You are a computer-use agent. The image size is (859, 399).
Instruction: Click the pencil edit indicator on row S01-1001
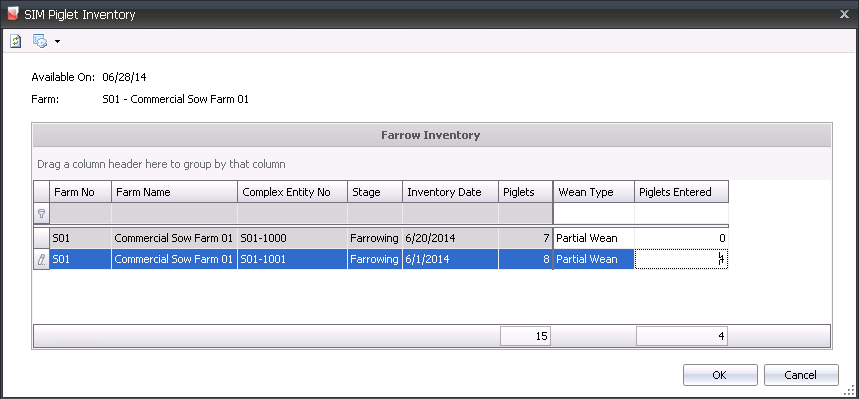pyautogui.click(x=41, y=260)
